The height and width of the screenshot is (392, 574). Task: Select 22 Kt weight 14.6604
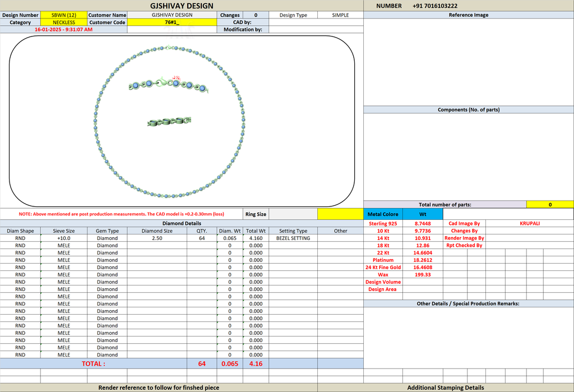(423, 253)
